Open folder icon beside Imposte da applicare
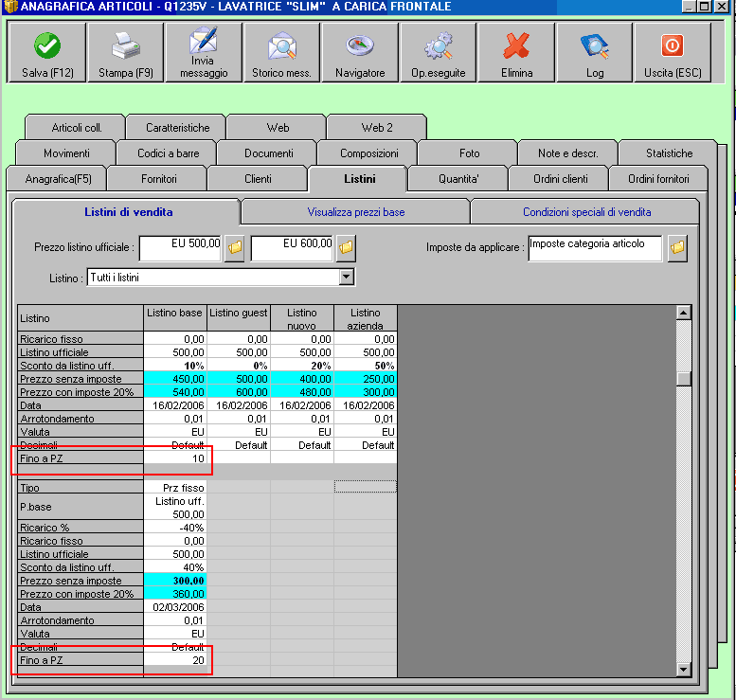This screenshot has width=736, height=700. click(x=677, y=247)
